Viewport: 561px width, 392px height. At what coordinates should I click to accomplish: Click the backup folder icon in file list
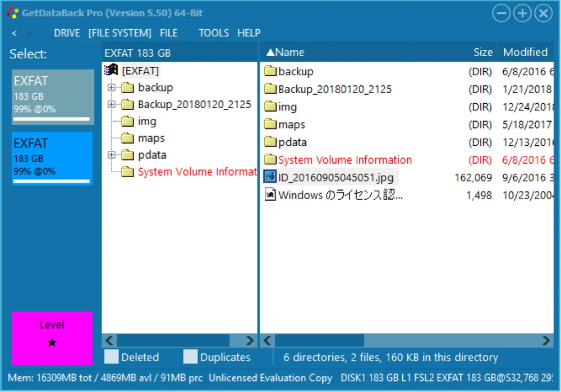pyautogui.click(x=270, y=71)
